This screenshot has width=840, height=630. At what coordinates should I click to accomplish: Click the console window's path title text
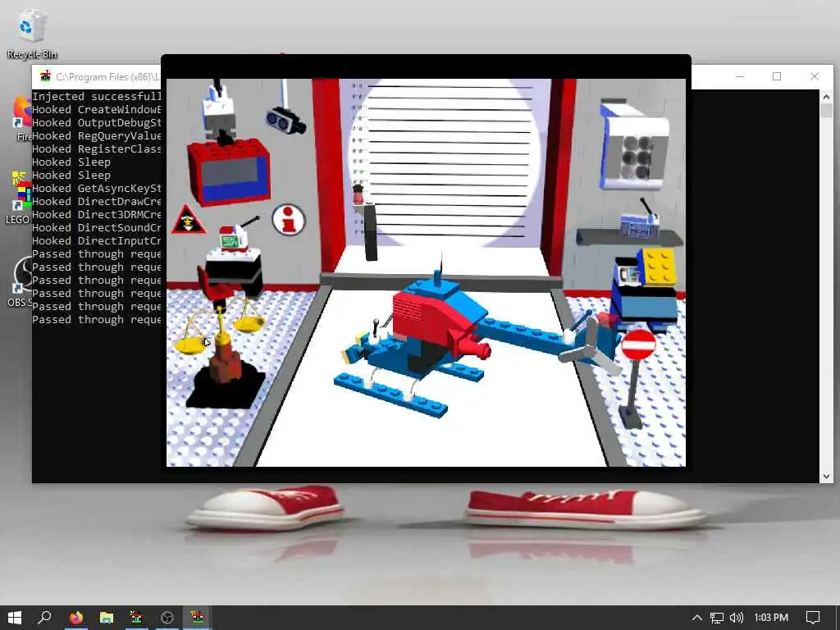point(107,76)
